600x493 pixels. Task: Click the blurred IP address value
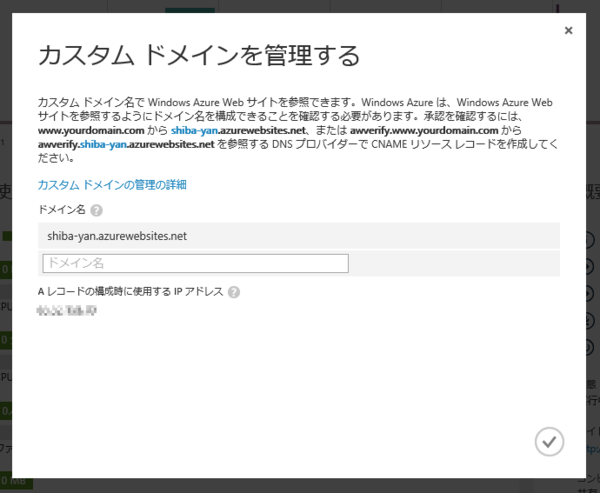click(67, 311)
